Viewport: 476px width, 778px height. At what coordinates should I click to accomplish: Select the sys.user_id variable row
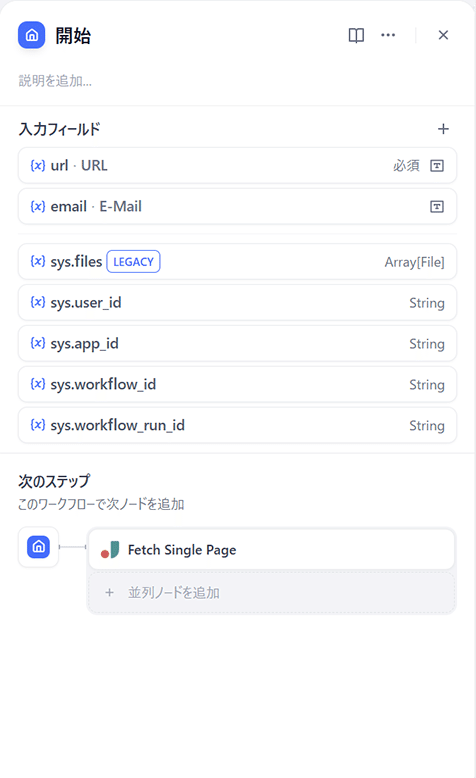237,303
